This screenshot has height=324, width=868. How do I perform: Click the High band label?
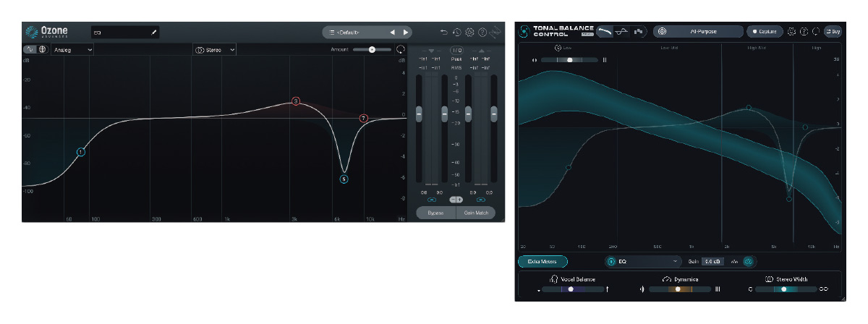click(817, 48)
